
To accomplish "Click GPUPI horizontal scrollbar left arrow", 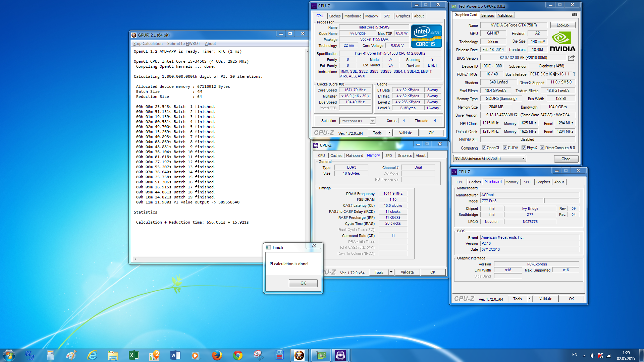I will point(136,259).
